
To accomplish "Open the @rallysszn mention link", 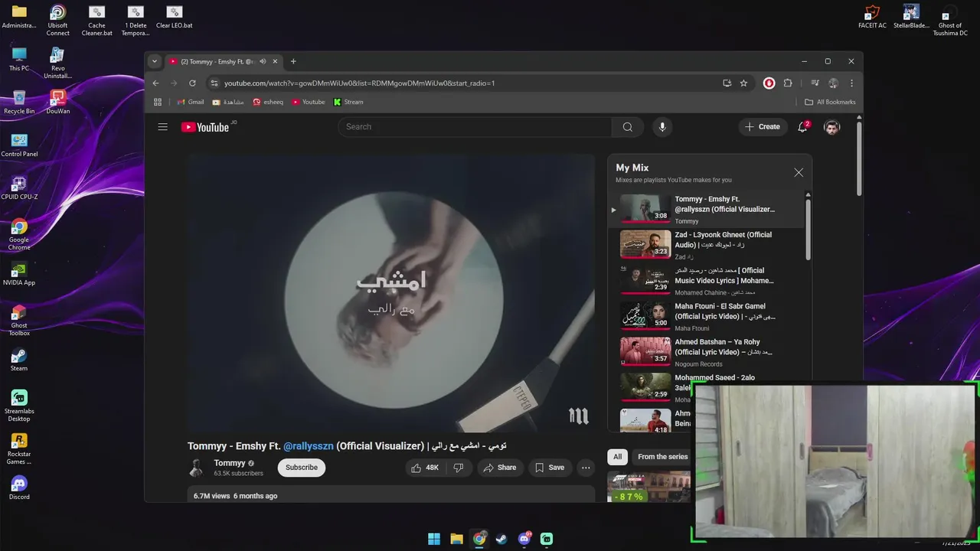I will coord(309,445).
